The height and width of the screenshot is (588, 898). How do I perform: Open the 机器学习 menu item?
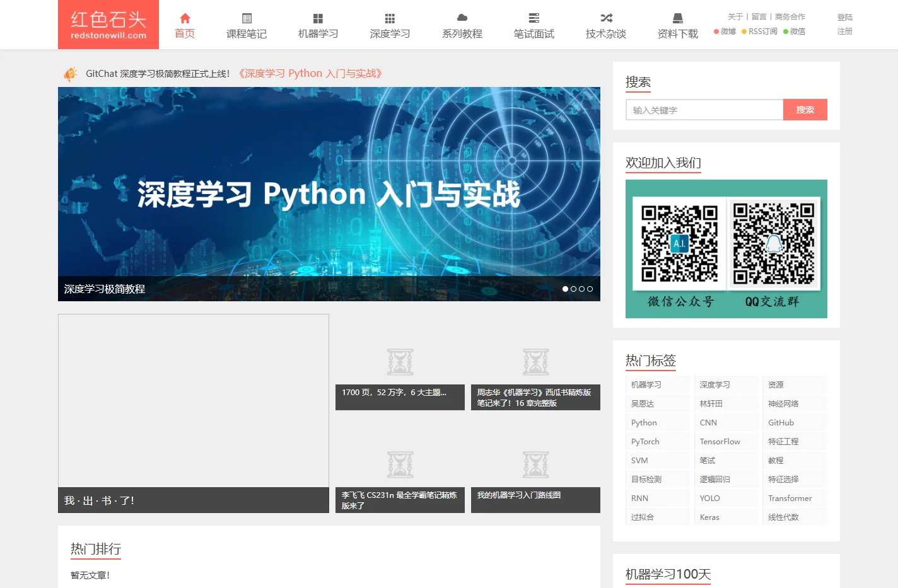tap(318, 33)
